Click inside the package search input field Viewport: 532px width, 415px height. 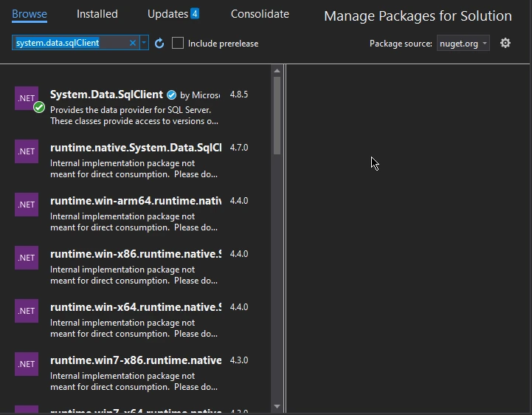[x=70, y=44]
